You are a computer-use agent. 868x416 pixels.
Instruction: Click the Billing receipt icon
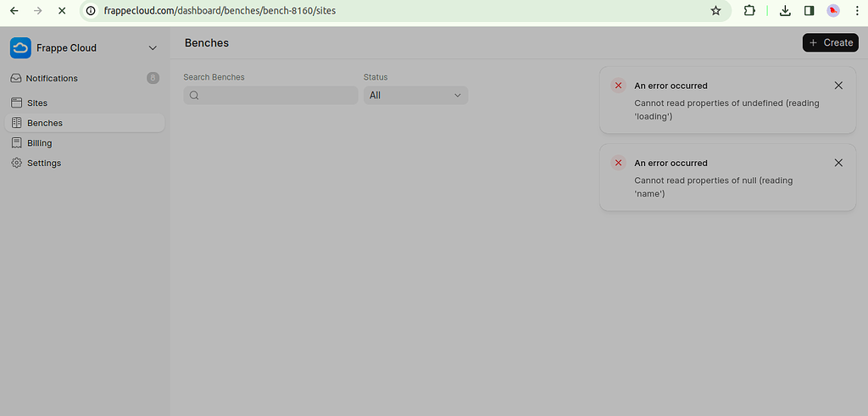pyautogui.click(x=16, y=142)
